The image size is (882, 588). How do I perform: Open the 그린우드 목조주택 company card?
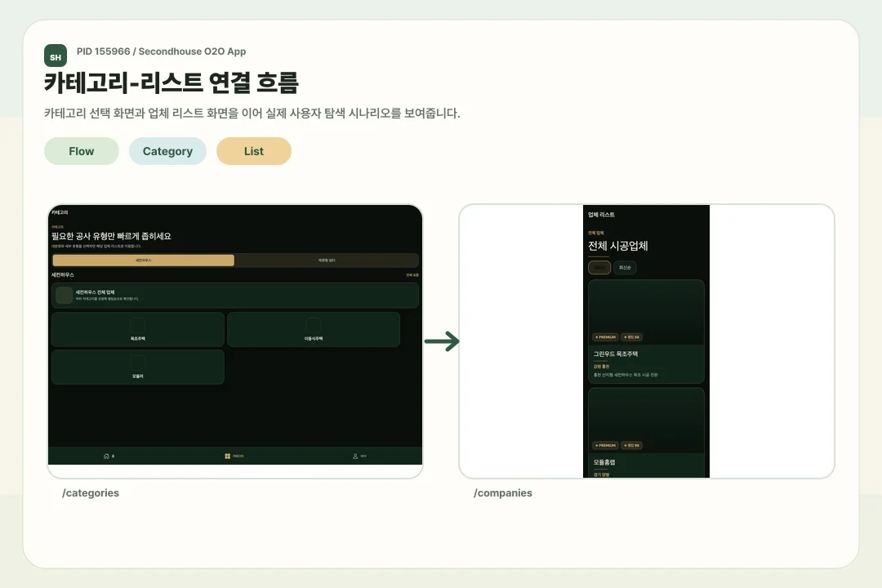coord(646,332)
